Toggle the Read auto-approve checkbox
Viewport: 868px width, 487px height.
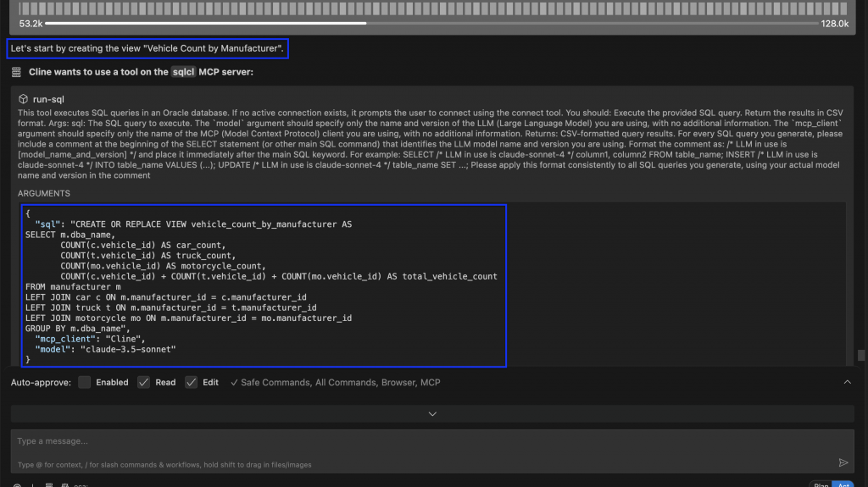coord(143,383)
